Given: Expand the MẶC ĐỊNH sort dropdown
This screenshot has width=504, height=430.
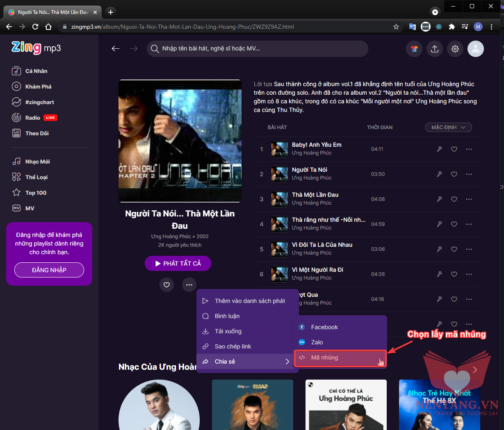Looking at the screenshot, I should pos(448,127).
